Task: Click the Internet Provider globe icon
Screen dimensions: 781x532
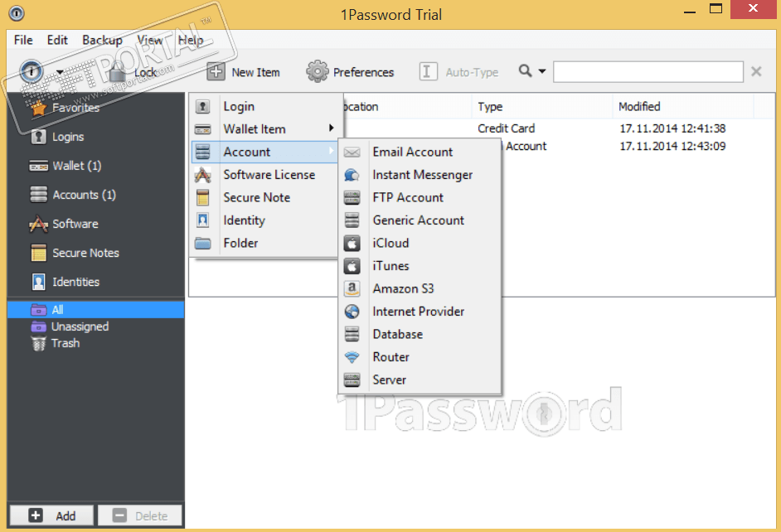Action: pos(352,312)
